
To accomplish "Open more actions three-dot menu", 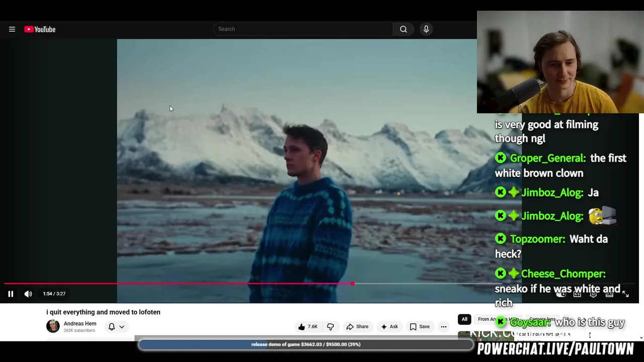I will coord(444,327).
